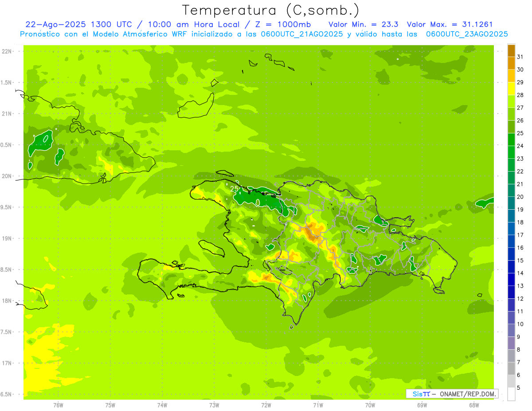Click the 'SisTT - ONAMET/REP.DOM.' credit label
This screenshot has width=532, height=411.
(452, 394)
